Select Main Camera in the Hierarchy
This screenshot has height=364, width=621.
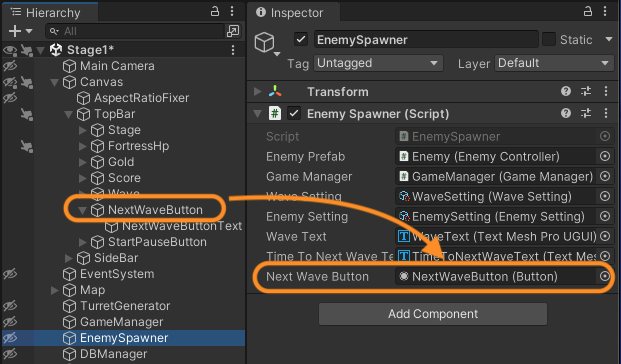pos(117,66)
